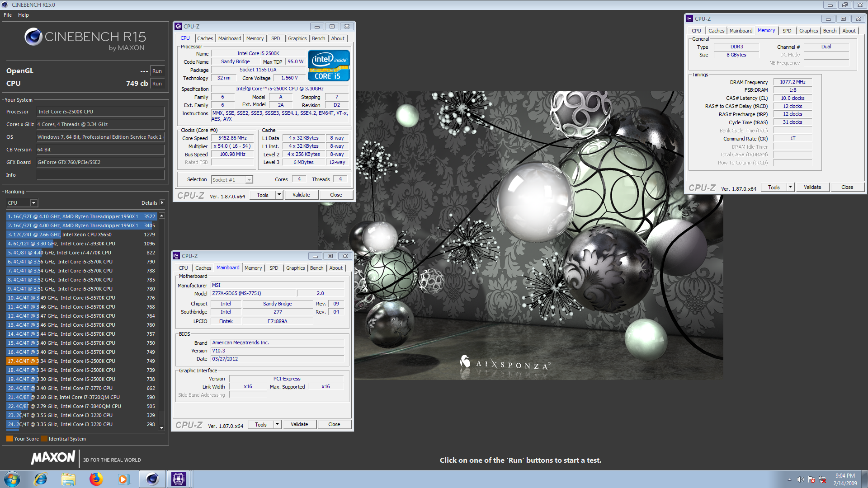Switch to CPU-Z taskbar icon
Viewport: 868px width, 488px height.
point(179,479)
